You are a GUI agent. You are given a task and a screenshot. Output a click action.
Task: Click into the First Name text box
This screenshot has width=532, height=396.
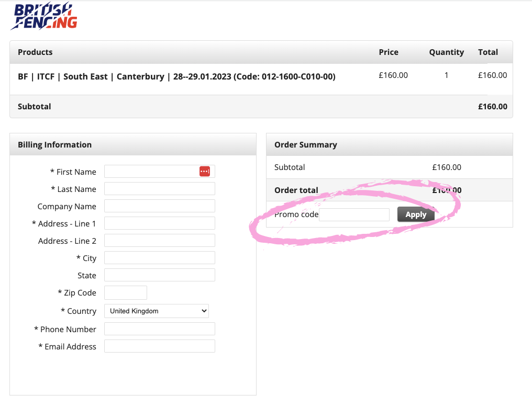click(x=151, y=172)
